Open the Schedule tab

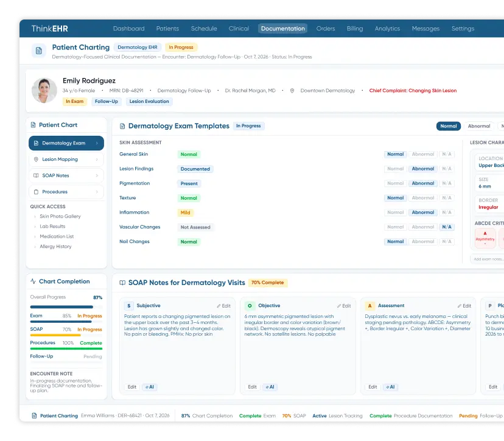click(x=204, y=29)
